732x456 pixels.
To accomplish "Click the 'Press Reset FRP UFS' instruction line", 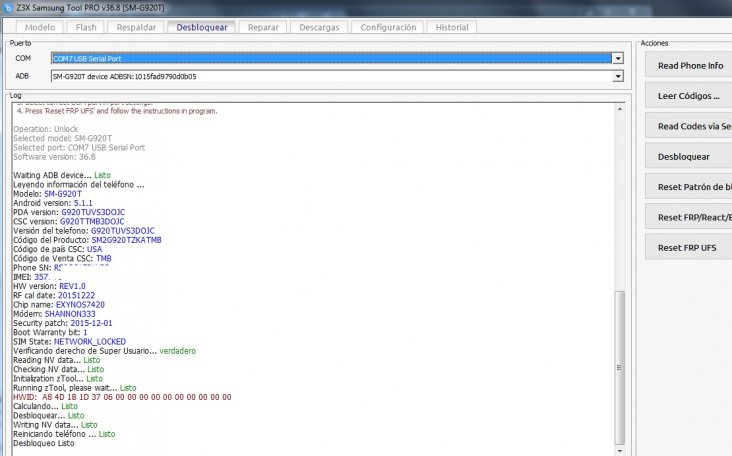I will [117, 111].
